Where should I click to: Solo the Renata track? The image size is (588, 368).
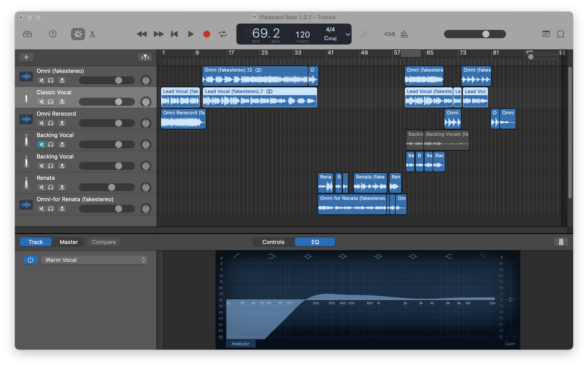click(51, 187)
